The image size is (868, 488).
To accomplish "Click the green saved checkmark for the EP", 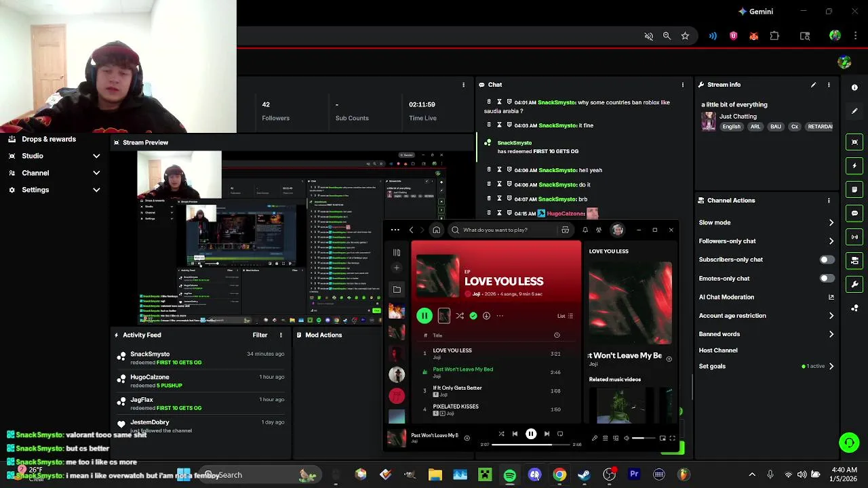I will [x=473, y=316].
